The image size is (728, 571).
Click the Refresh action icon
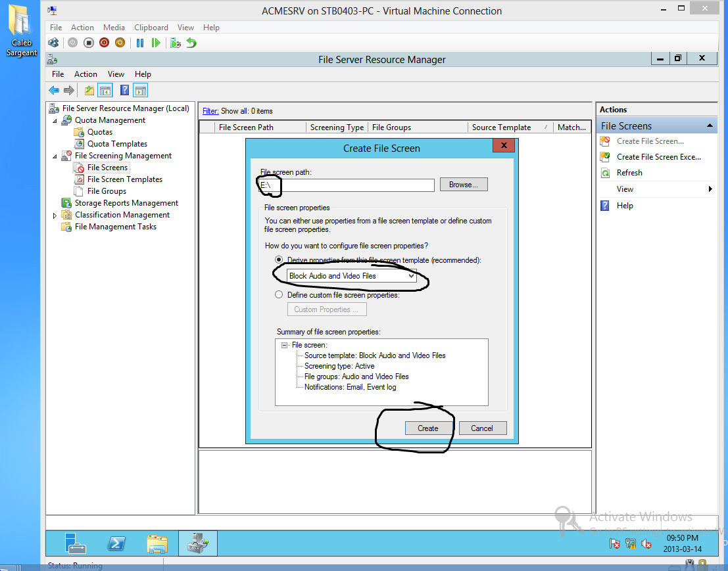(x=605, y=173)
